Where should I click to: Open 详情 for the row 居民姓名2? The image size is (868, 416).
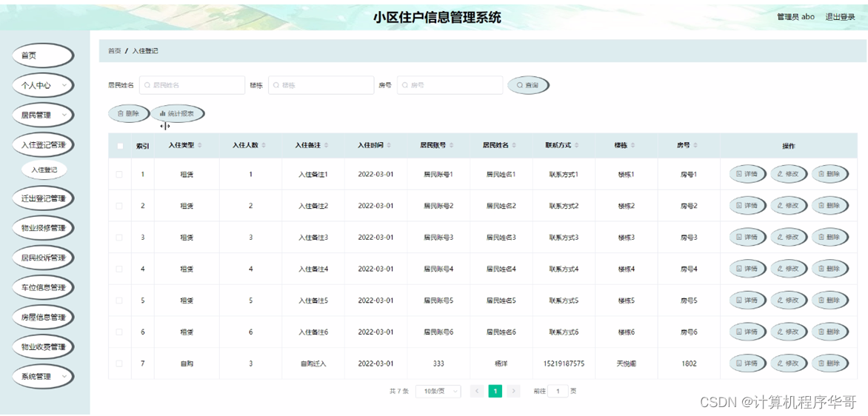(748, 206)
